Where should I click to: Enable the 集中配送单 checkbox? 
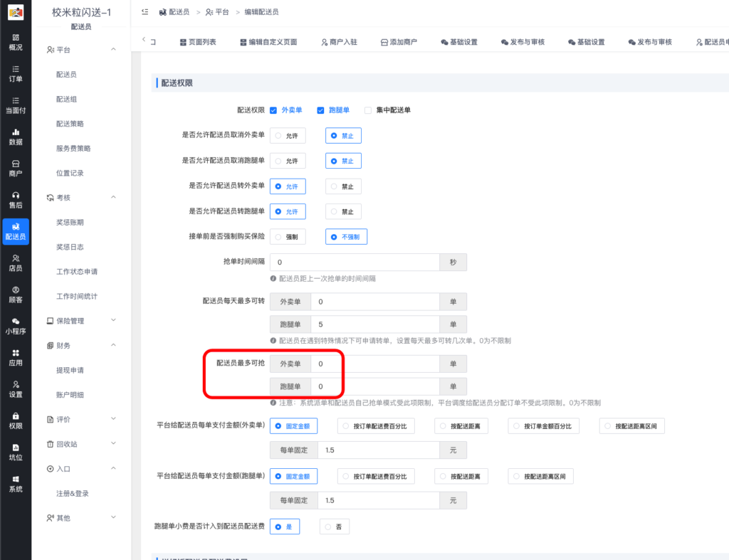[x=367, y=110]
